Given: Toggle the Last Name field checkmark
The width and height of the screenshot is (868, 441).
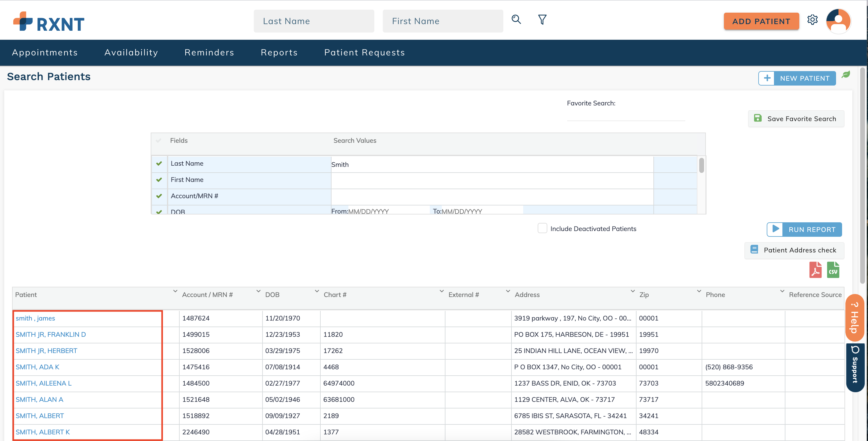Looking at the screenshot, I should point(159,163).
